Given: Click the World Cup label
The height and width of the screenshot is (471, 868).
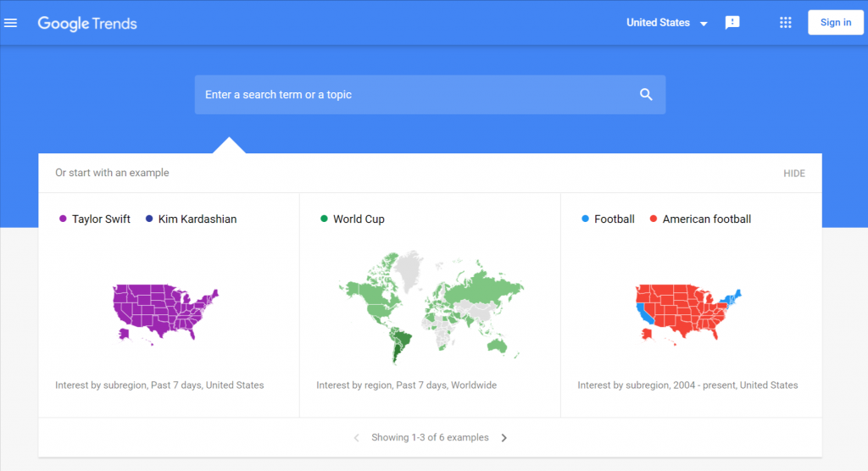Looking at the screenshot, I should click(x=359, y=219).
